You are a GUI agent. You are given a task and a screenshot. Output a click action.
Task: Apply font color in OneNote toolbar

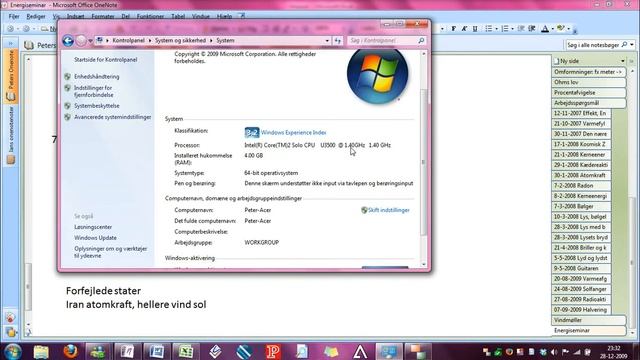[x=545, y=29]
